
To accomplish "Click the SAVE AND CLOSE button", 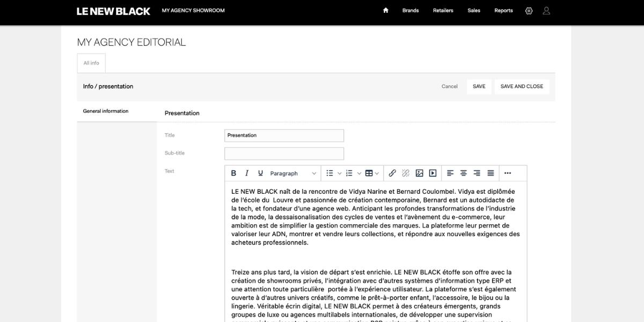I will tap(522, 86).
